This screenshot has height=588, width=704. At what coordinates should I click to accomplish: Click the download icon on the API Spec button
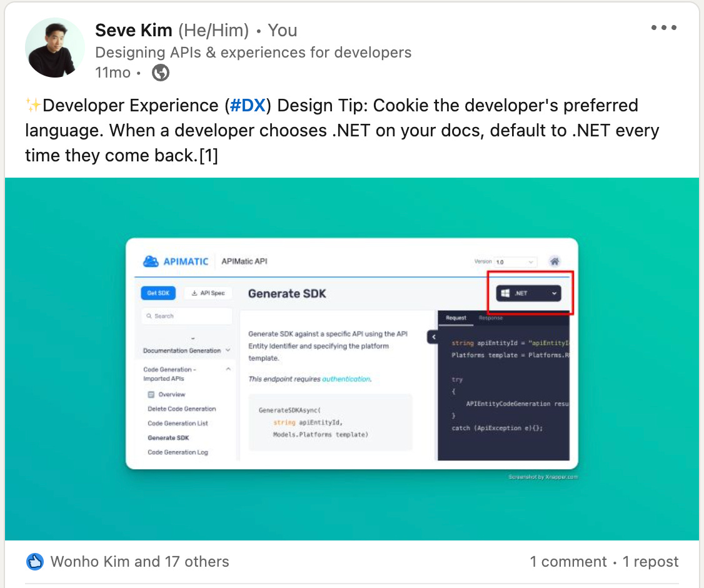point(194,293)
